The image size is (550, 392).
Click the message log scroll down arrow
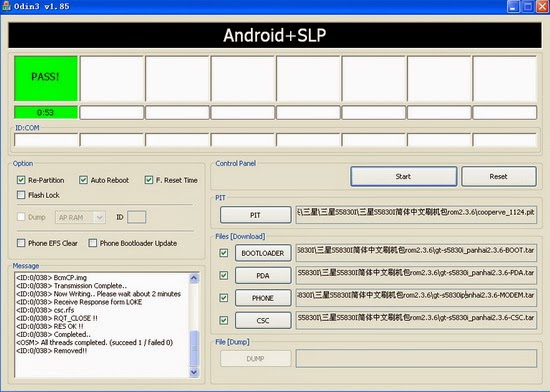[194, 372]
